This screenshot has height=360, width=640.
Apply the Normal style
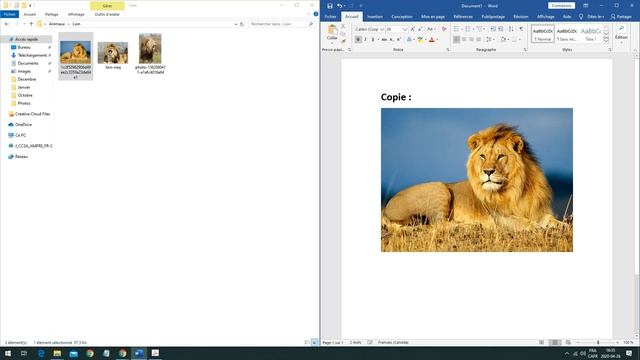(543, 34)
